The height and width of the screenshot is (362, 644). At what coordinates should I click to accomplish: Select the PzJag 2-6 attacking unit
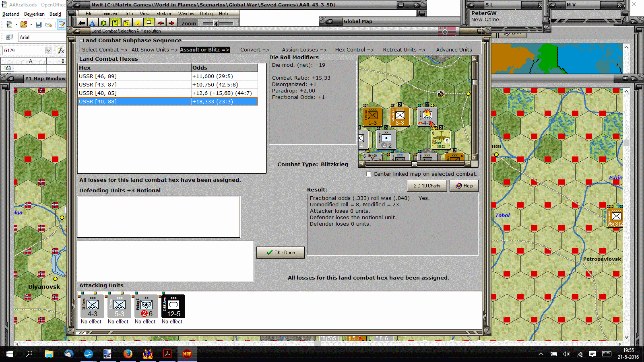coord(146,306)
